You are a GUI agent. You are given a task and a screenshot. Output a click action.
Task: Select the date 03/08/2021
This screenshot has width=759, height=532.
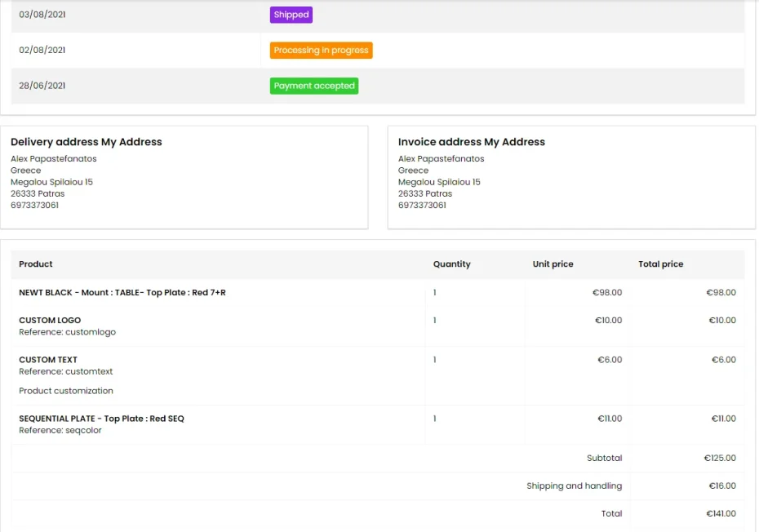tap(42, 15)
